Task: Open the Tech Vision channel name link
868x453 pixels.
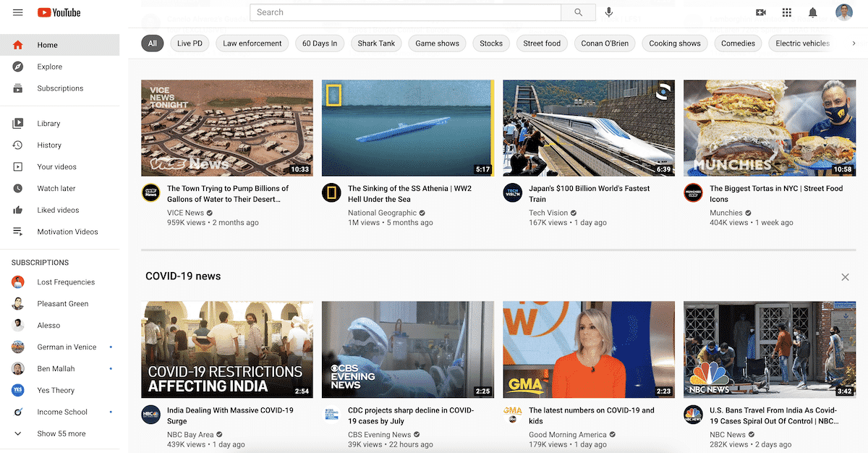Action: point(548,213)
